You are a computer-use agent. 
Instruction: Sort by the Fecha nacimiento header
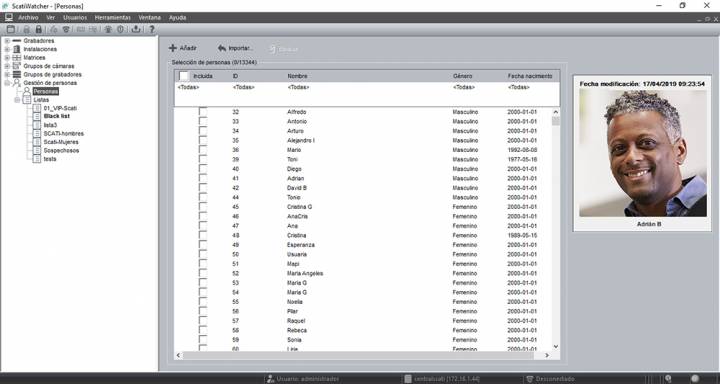point(530,76)
